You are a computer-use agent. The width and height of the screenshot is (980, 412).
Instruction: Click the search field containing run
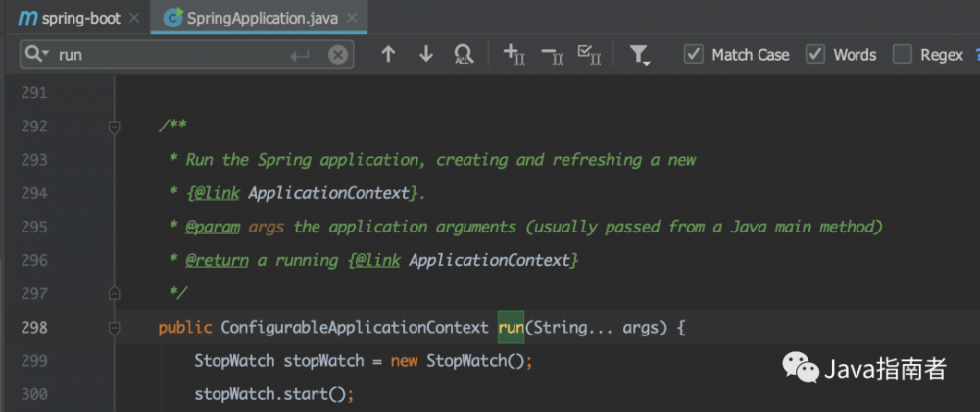[187, 55]
